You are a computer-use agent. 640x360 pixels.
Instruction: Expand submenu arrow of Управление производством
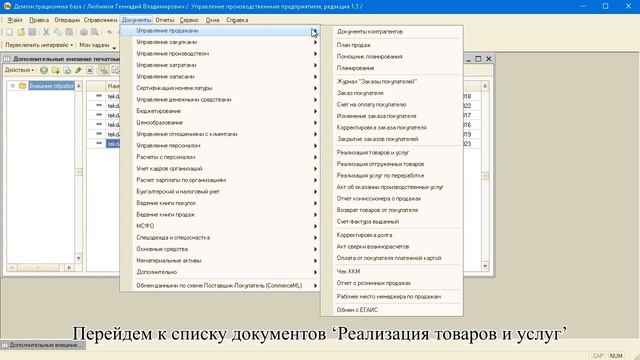pos(315,53)
